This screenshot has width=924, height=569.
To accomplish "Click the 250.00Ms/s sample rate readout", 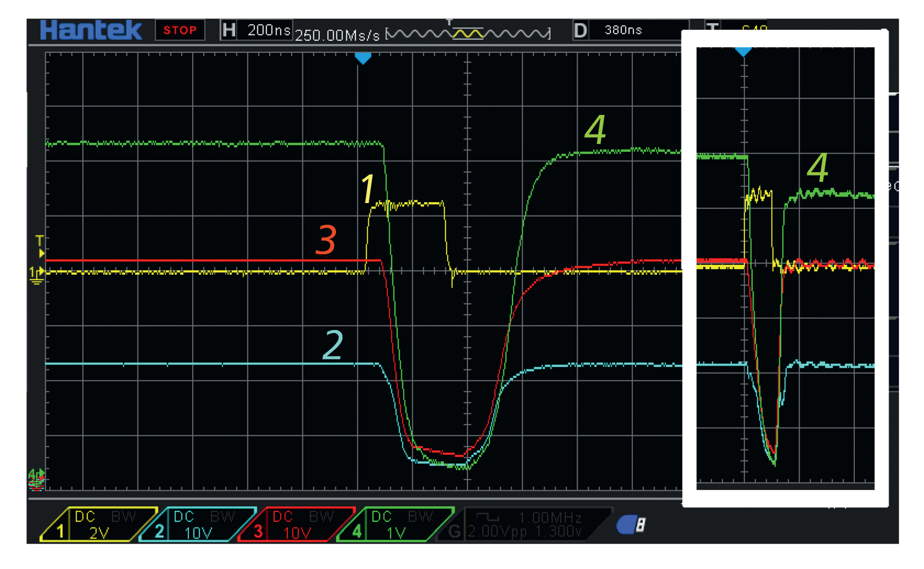I will [x=337, y=35].
